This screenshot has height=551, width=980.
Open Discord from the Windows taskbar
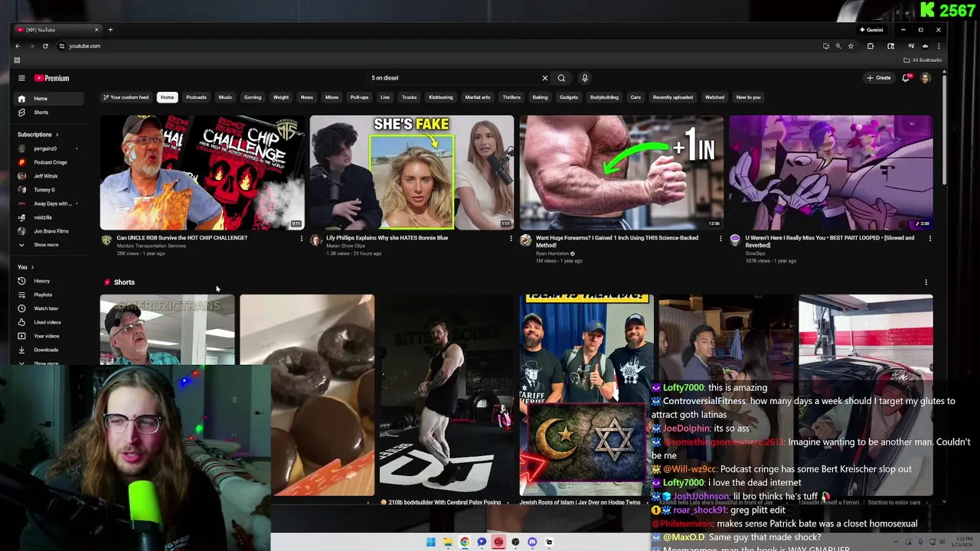pos(532,542)
